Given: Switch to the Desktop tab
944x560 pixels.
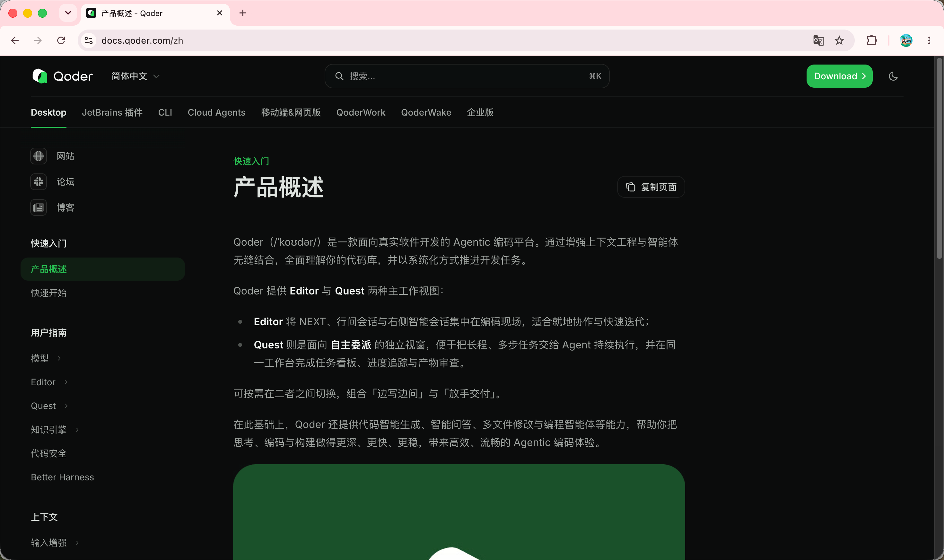Looking at the screenshot, I should pos(49,112).
